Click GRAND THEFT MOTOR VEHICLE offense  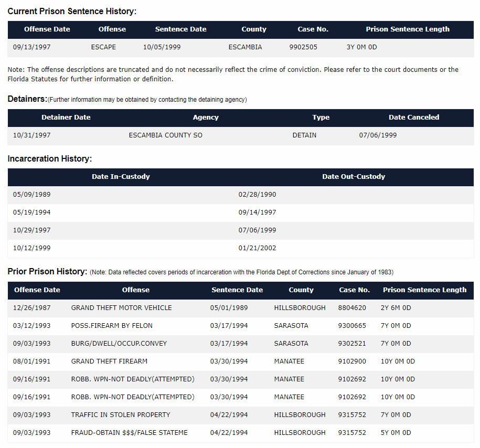click(122, 308)
